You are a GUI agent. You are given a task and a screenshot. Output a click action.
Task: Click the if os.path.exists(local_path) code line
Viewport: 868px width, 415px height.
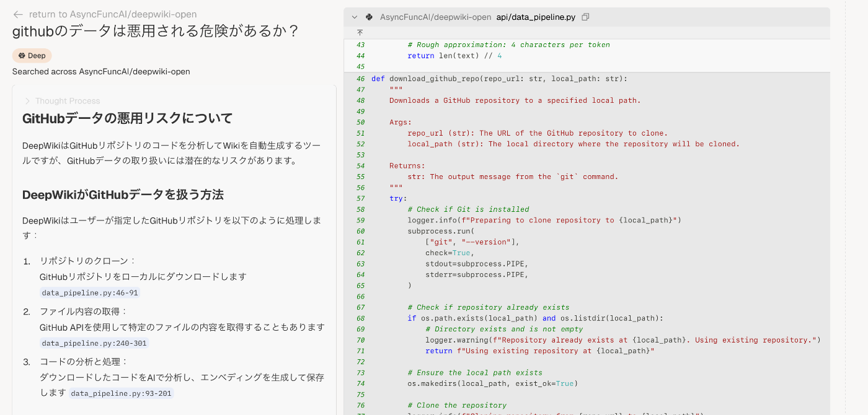[x=535, y=318]
